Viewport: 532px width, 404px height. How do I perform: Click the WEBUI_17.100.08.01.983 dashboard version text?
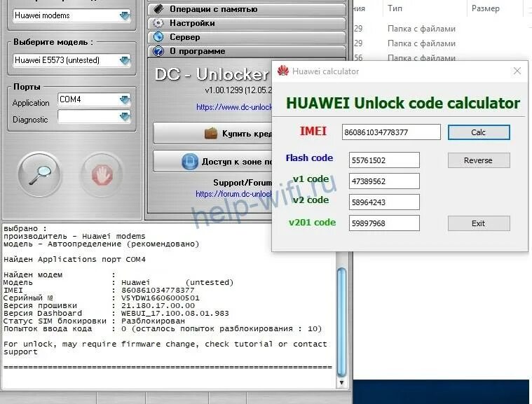[x=175, y=314]
